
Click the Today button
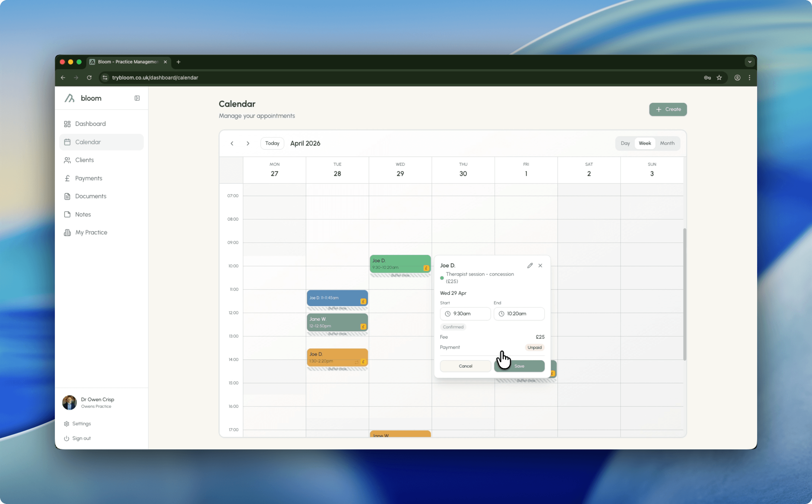click(272, 143)
